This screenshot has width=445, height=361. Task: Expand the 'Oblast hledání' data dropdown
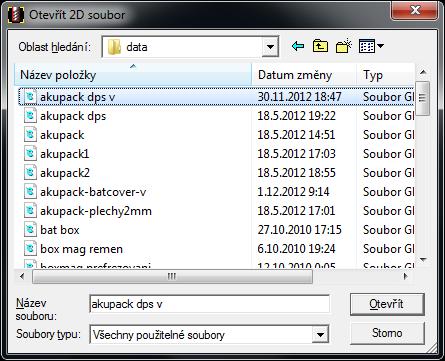(x=270, y=47)
